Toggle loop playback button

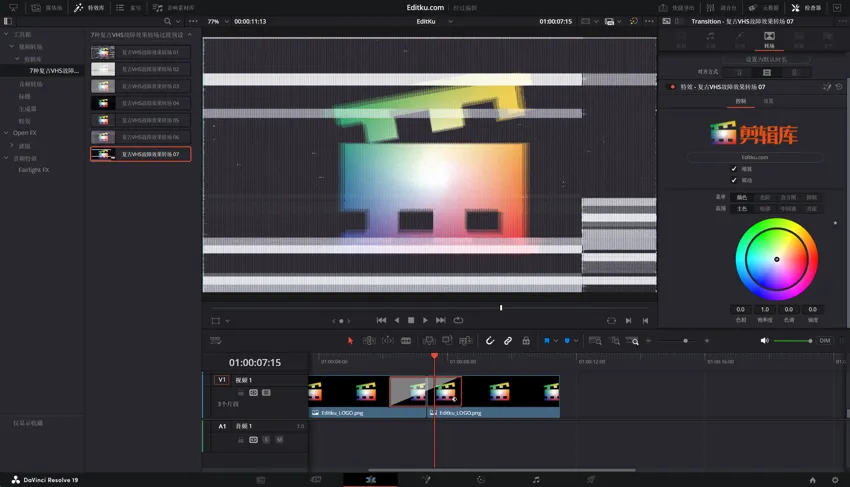point(458,320)
